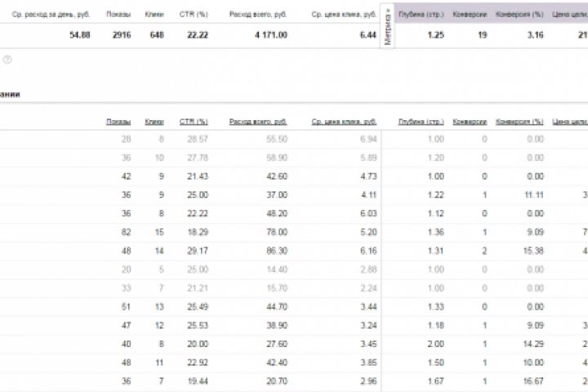Click the depth cell 1.18
Image resolution: width=588 pixels, height=392 pixels.
436,325
